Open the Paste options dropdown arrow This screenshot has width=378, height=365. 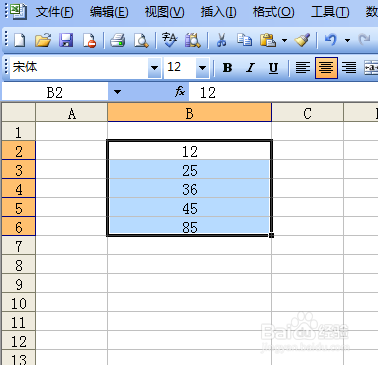coord(284,40)
